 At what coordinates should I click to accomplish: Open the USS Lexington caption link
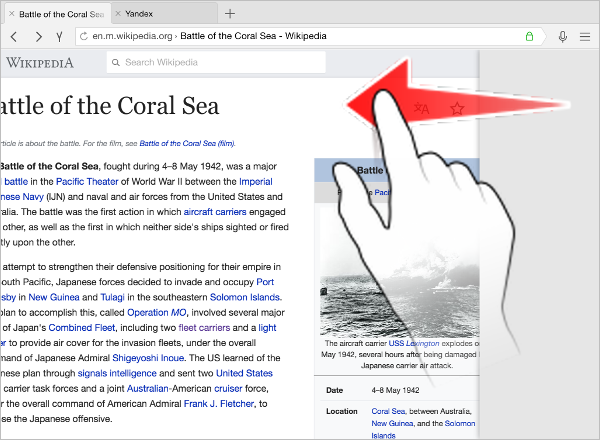coord(414,344)
